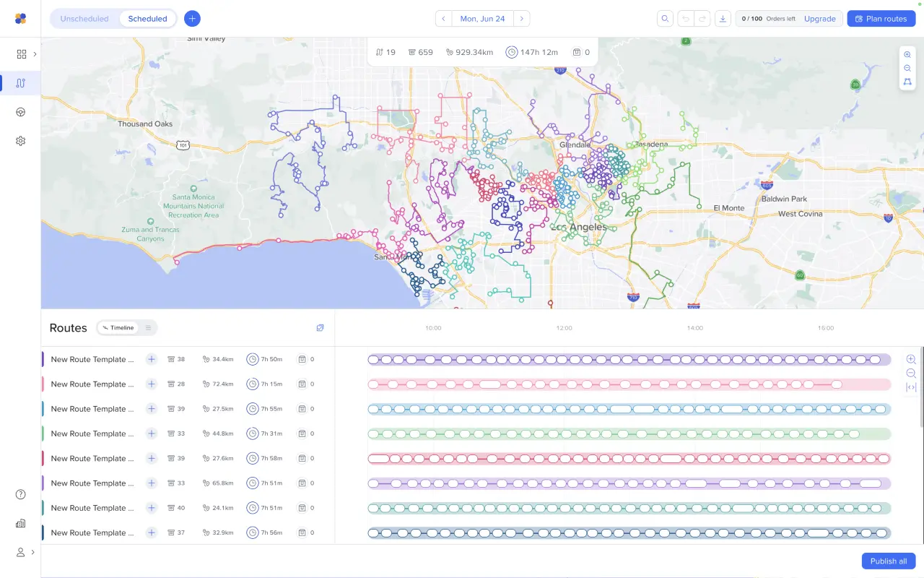Click the download icon button
The image size is (924, 578).
pos(723,19)
